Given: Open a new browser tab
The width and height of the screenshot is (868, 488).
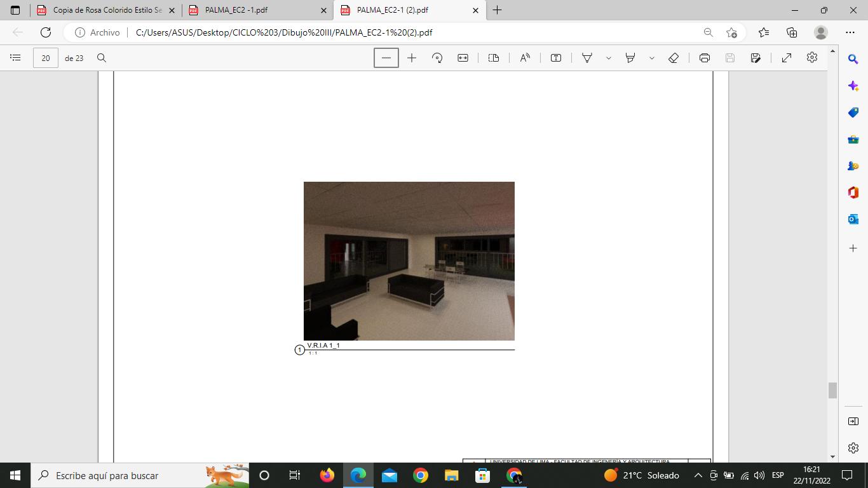Looking at the screenshot, I should tap(497, 10).
